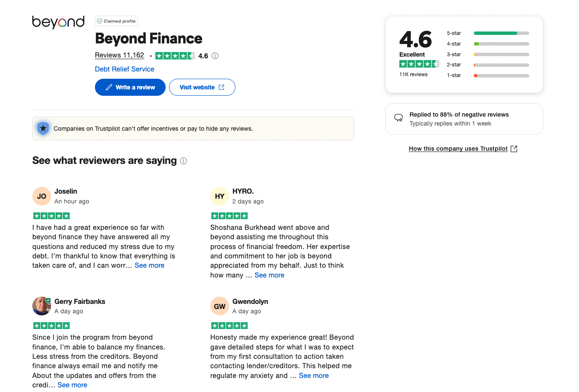Expand Joselin's review with See more
Screen dimensions: 579x392
point(149,265)
